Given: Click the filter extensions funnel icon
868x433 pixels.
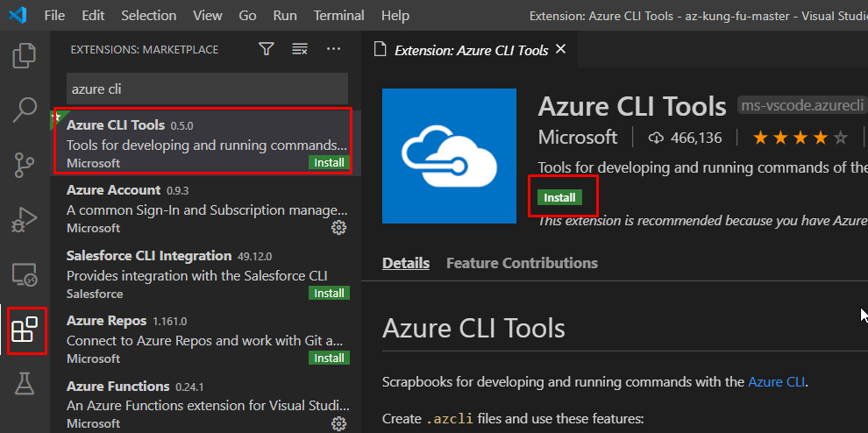Looking at the screenshot, I should (267, 49).
